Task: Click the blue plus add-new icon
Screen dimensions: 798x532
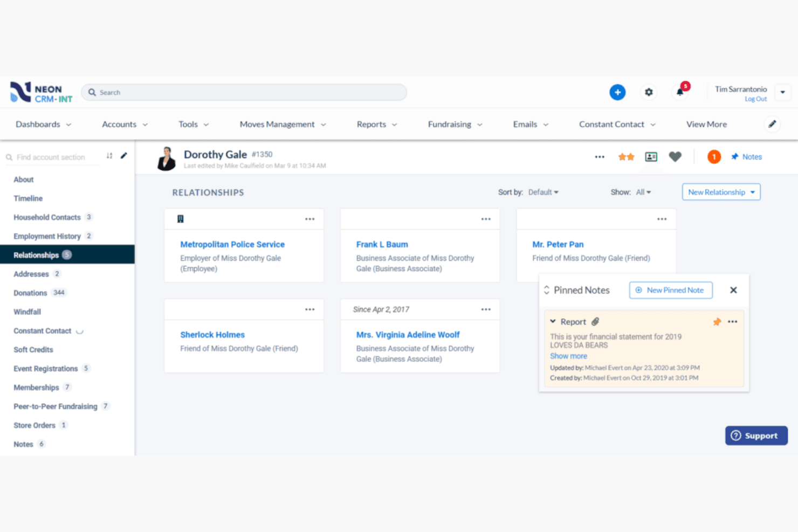Action: pyautogui.click(x=617, y=92)
